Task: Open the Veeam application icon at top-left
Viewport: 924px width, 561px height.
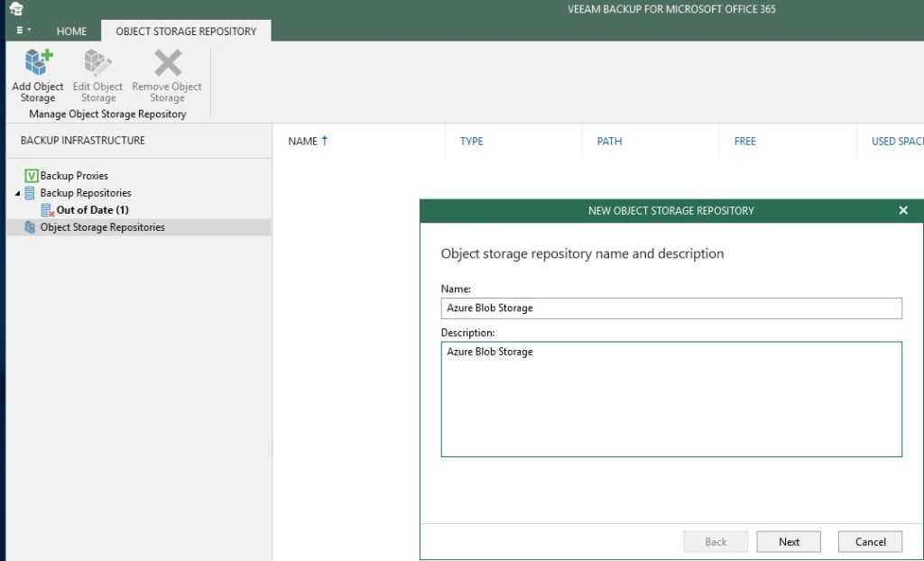Action: pos(16,9)
